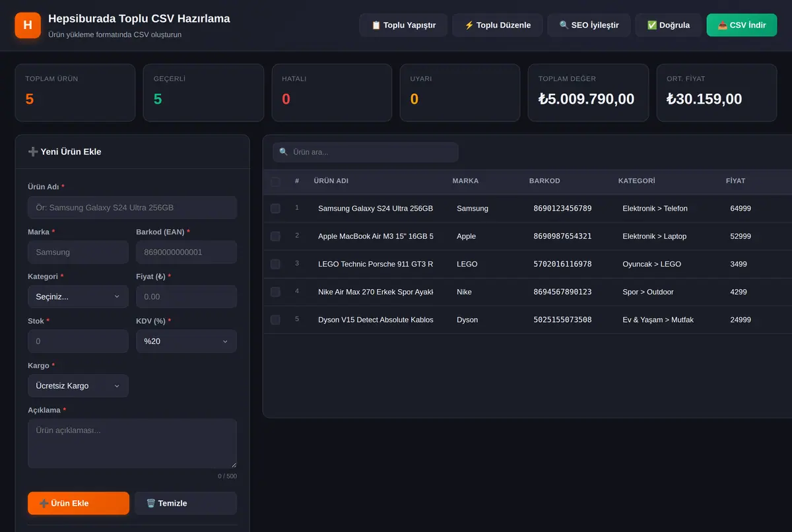Click the KATEGORİ column header

tap(637, 181)
